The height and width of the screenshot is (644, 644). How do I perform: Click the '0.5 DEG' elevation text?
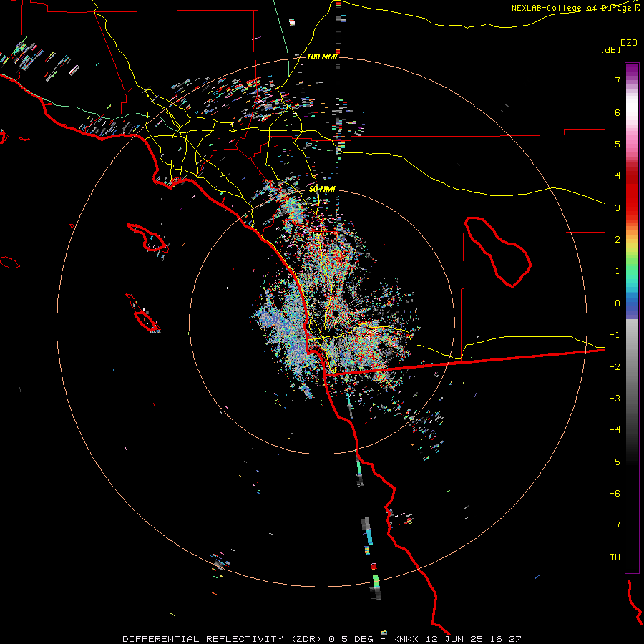(351, 639)
